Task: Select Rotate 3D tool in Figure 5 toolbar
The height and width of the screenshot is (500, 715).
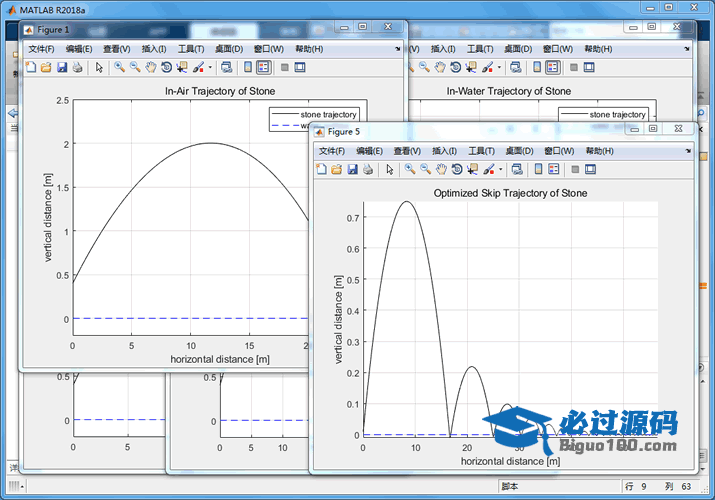Action: [x=456, y=170]
